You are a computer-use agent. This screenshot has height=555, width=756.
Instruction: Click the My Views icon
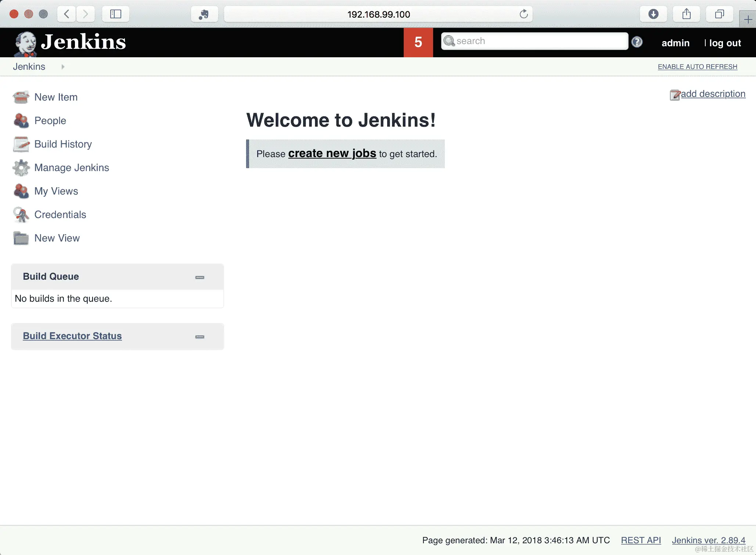(21, 191)
